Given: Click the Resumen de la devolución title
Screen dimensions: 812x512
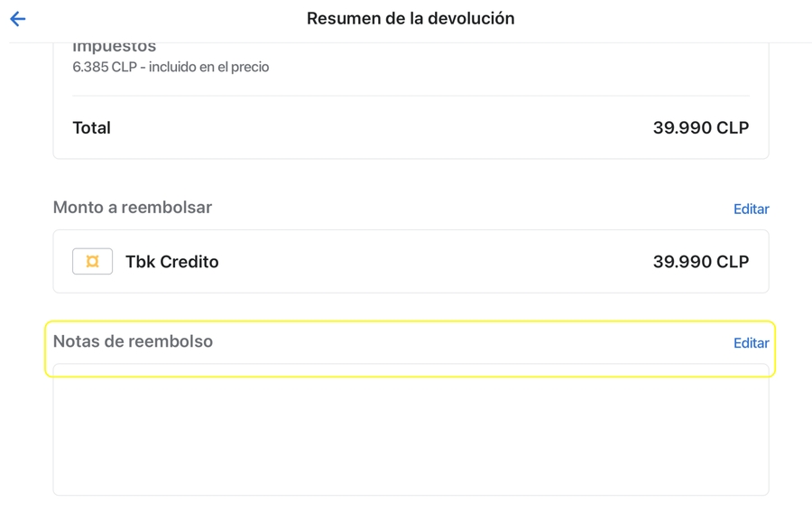Looking at the screenshot, I should (x=411, y=19).
